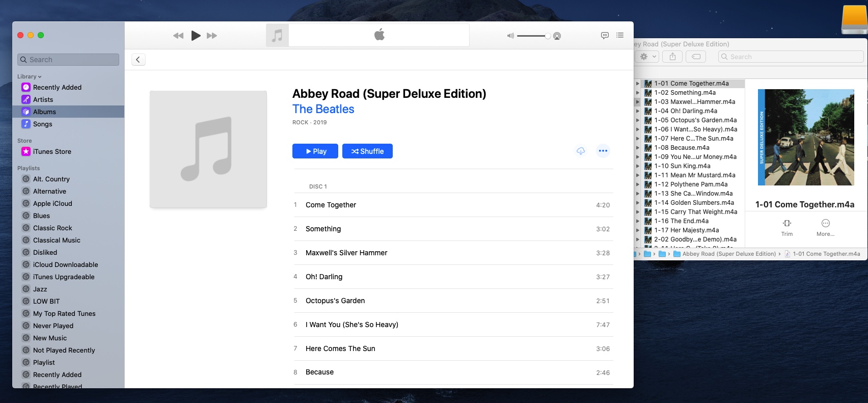Expand 1-01 Come Together.m4a disclosure triangle

[637, 84]
